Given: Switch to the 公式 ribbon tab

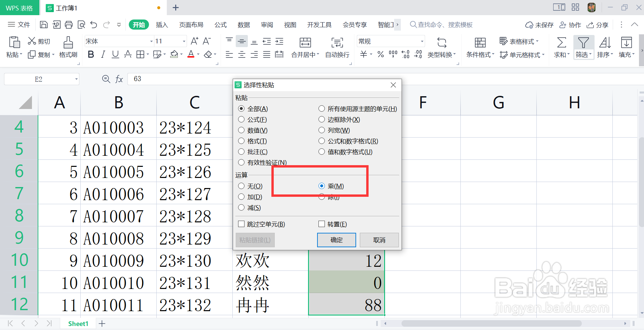Looking at the screenshot, I should coord(221,25).
